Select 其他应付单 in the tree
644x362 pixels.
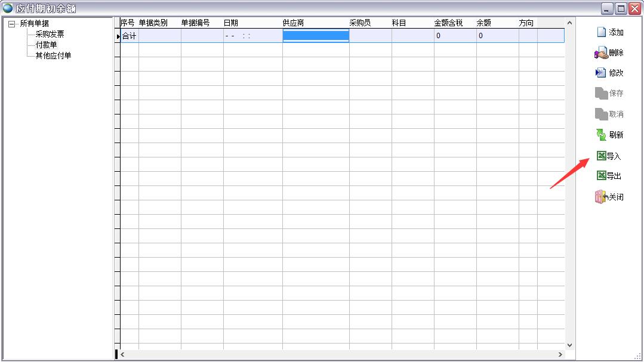[53, 56]
